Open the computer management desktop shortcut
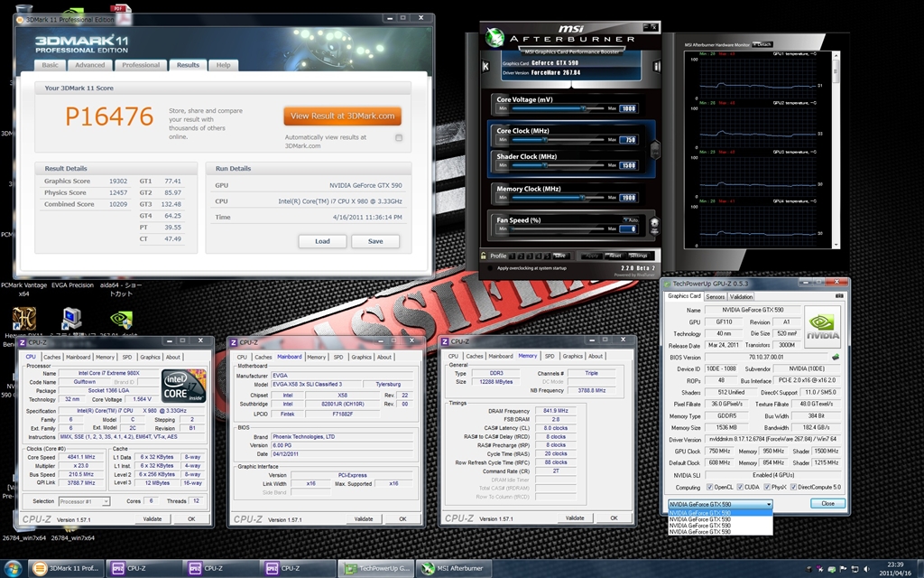This screenshot has height=578, width=924. click(72, 319)
